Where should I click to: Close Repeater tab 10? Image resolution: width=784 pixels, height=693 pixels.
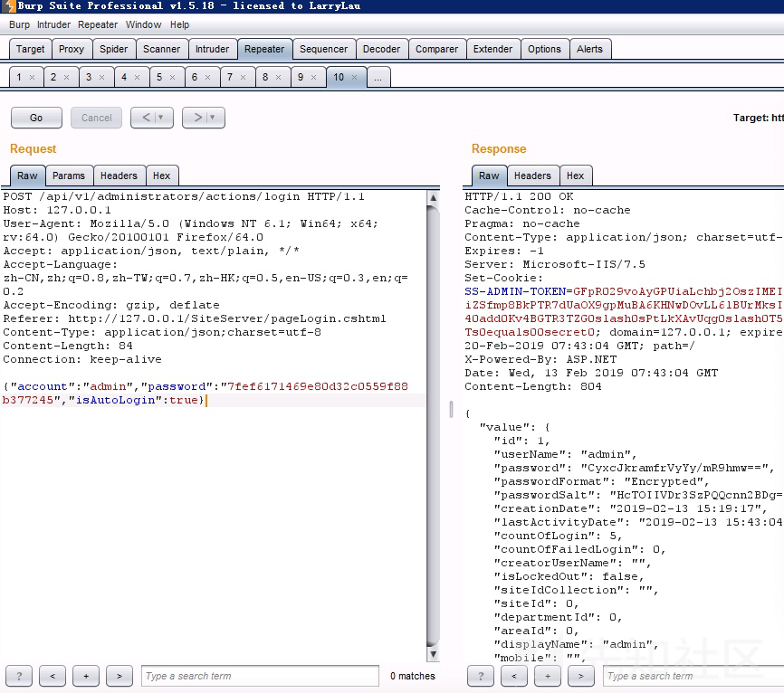pyautogui.click(x=354, y=78)
